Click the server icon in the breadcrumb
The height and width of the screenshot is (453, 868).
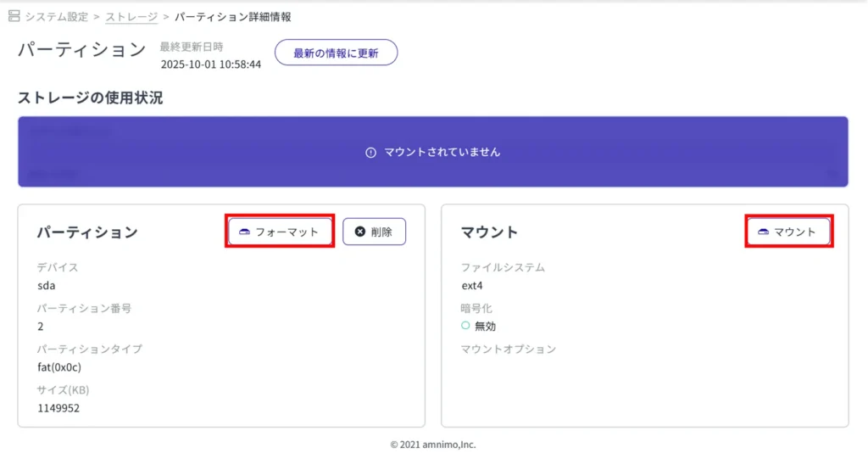[14, 16]
